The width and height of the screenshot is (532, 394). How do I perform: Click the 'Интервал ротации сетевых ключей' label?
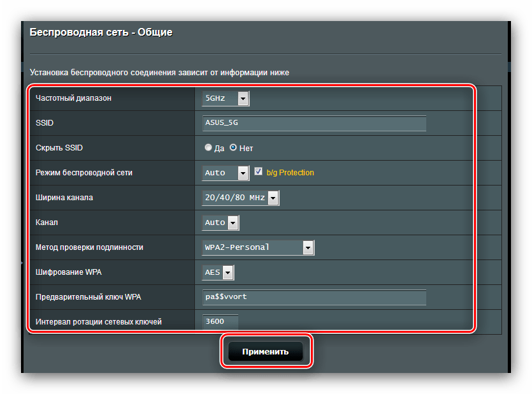(98, 322)
